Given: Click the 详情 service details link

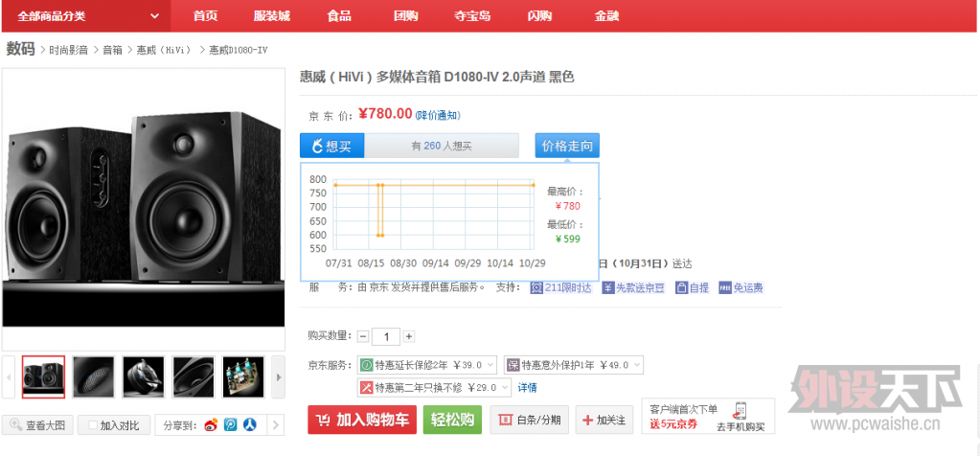Looking at the screenshot, I should 528,388.
